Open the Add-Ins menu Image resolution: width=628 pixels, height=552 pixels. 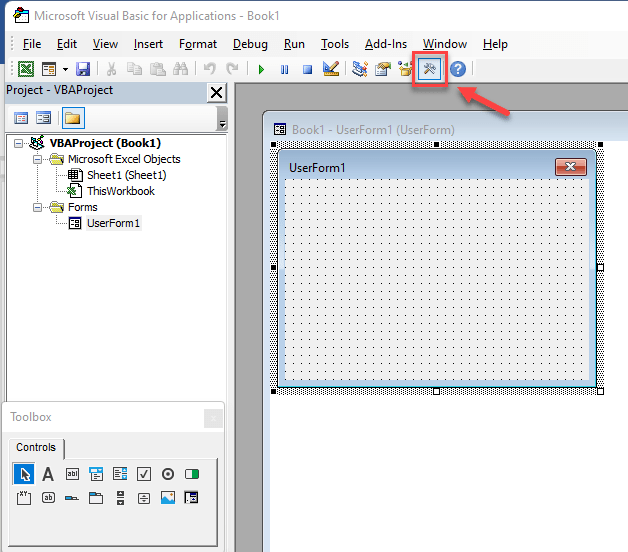386,44
